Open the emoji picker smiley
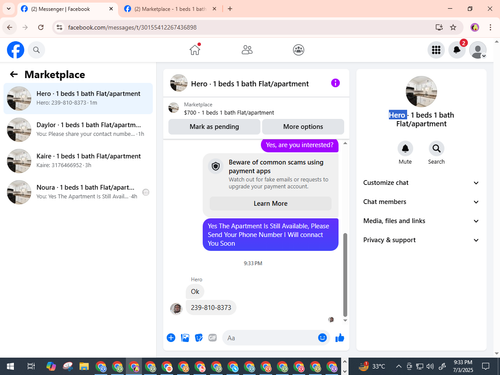 [322, 338]
